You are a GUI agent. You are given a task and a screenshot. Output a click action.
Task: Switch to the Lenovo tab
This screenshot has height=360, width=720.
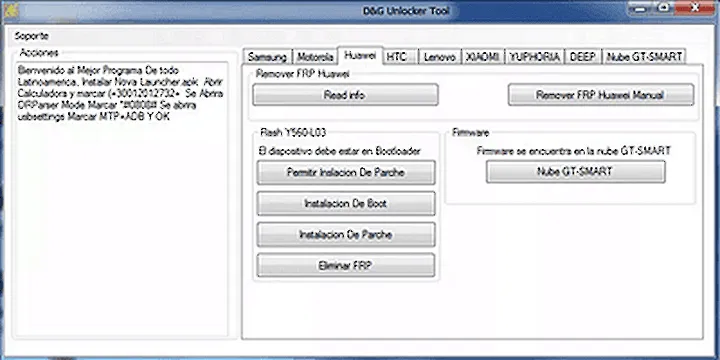pos(440,57)
